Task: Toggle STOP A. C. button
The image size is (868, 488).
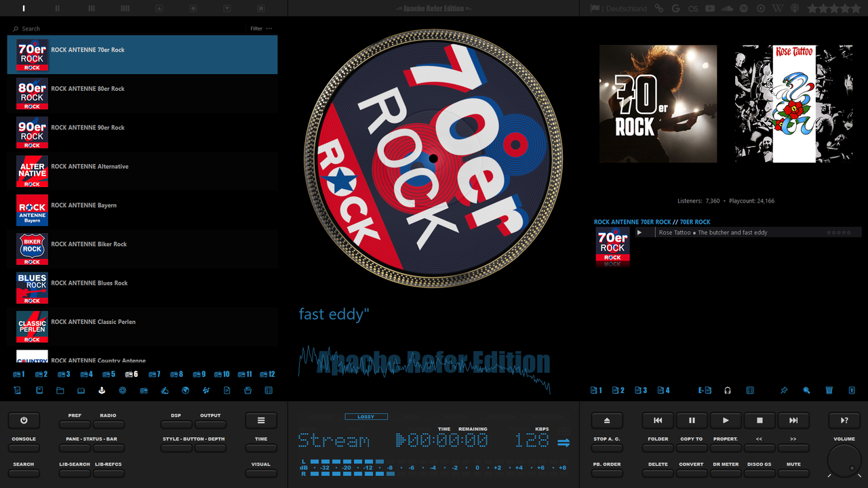Action: (607, 447)
